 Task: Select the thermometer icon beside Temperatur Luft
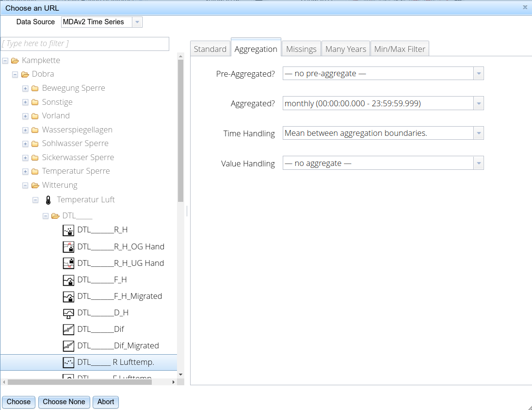pos(48,199)
